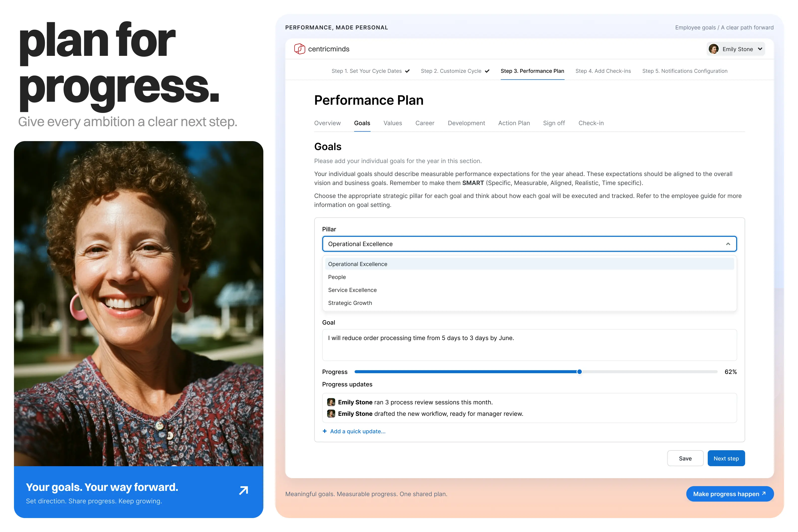Click the Save button

click(x=685, y=458)
